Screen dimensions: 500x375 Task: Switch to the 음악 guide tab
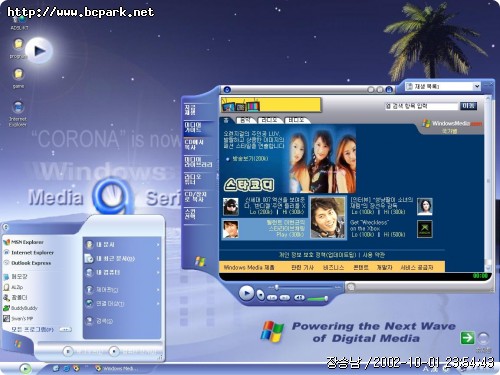click(x=245, y=120)
